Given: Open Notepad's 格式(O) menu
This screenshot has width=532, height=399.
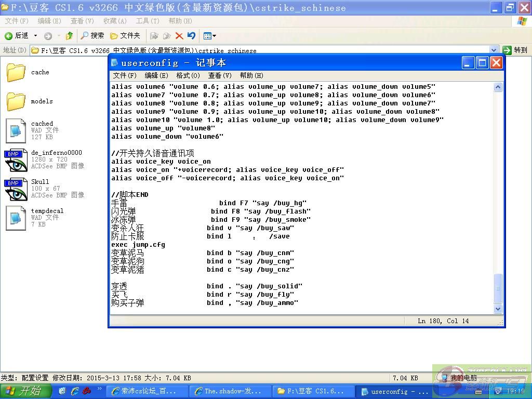Looking at the screenshot, I should tap(188, 75).
